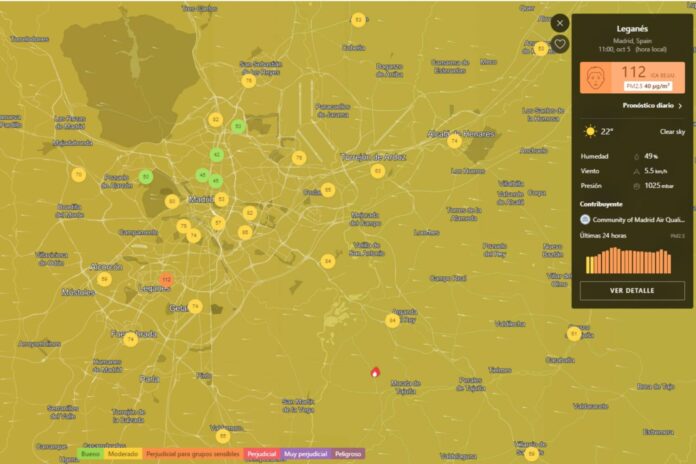Select the 59 marker near Alcorcón
The width and height of the screenshot is (696, 464).
[104, 279]
